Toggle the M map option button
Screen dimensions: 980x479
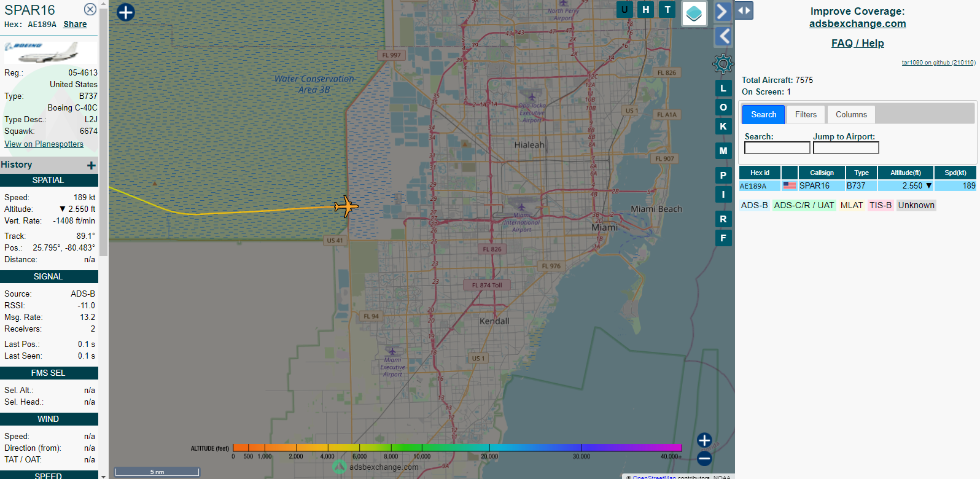(723, 151)
